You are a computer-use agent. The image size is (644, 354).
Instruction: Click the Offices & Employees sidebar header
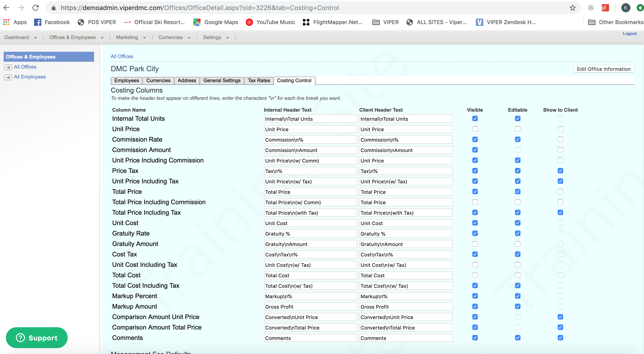click(x=49, y=57)
